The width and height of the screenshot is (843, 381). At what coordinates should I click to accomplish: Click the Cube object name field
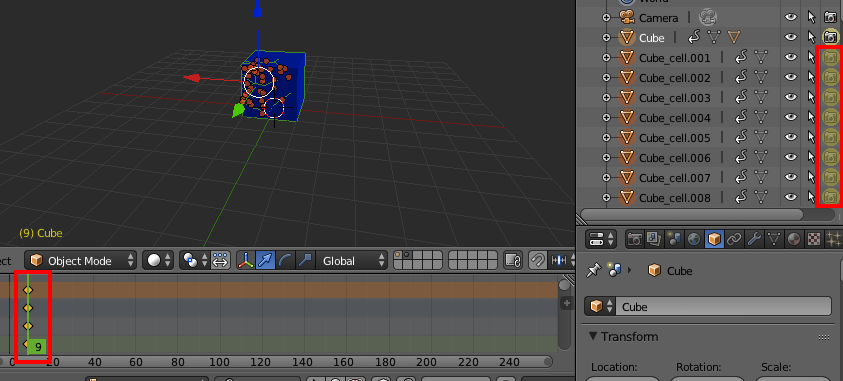pos(723,307)
